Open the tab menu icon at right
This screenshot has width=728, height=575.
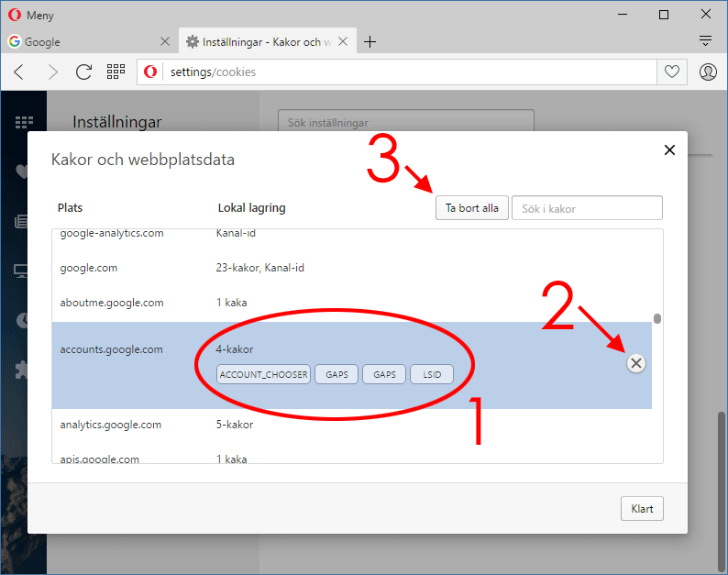tap(705, 41)
